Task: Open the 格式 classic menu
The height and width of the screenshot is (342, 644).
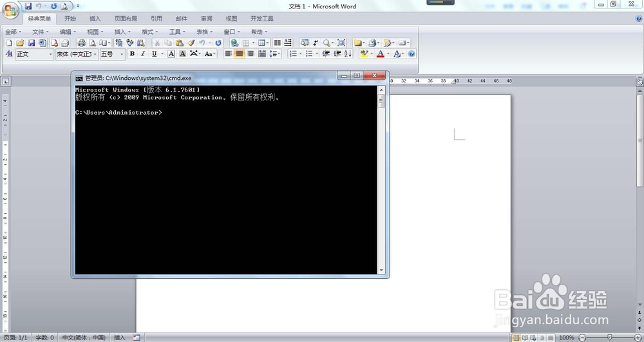Action: click(149, 32)
